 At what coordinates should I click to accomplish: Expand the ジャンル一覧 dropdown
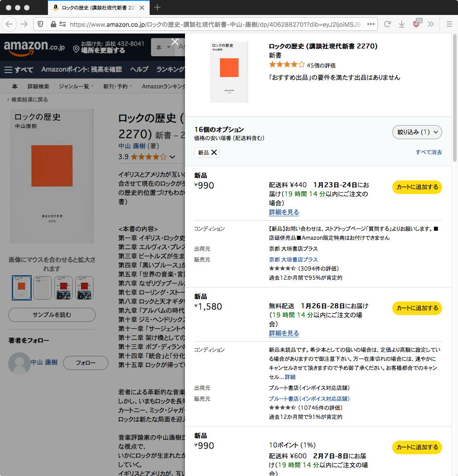point(76,87)
